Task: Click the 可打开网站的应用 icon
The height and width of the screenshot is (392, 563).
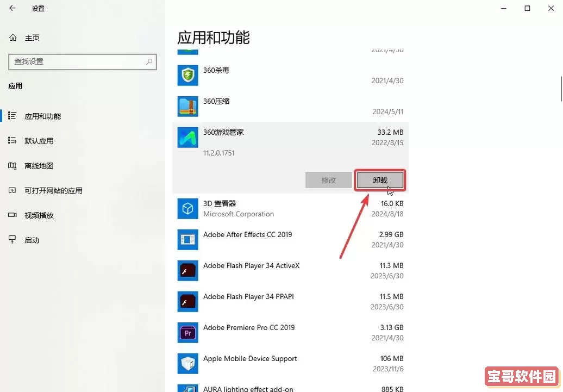Action: 12,190
